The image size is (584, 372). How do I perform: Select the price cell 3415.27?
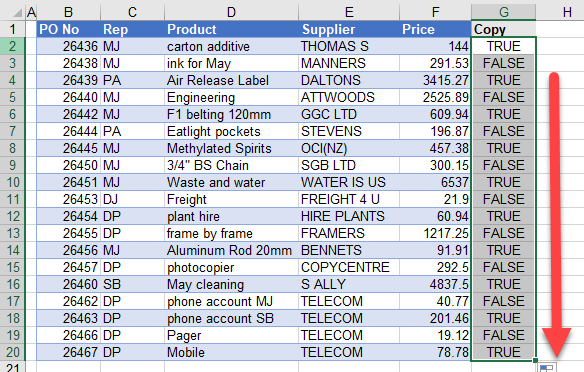[435, 80]
